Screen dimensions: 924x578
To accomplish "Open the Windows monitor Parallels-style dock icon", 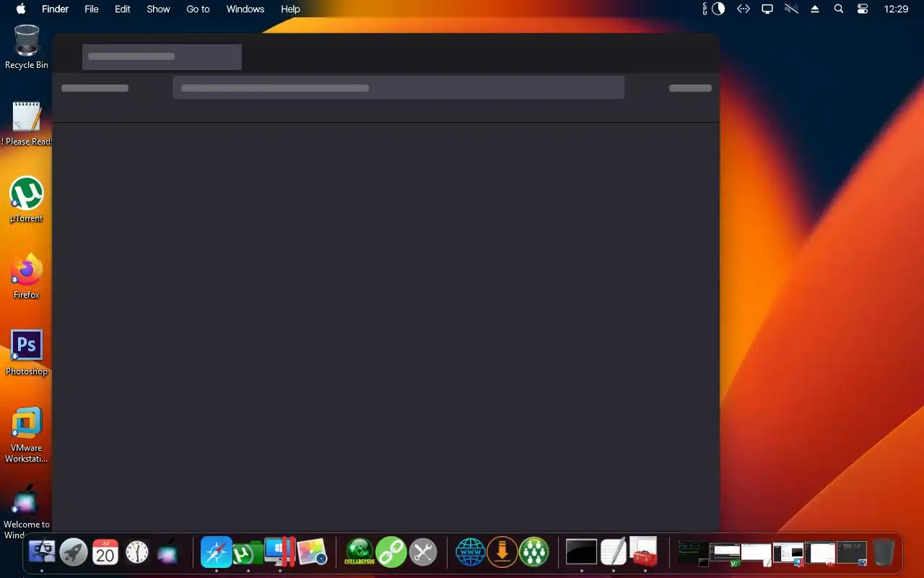I will click(279, 552).
